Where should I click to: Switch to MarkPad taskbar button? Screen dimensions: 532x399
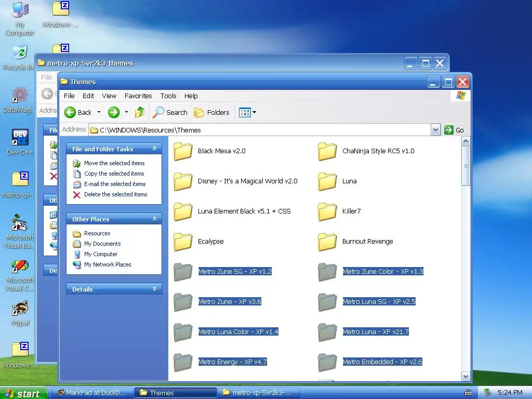(91, 393)
